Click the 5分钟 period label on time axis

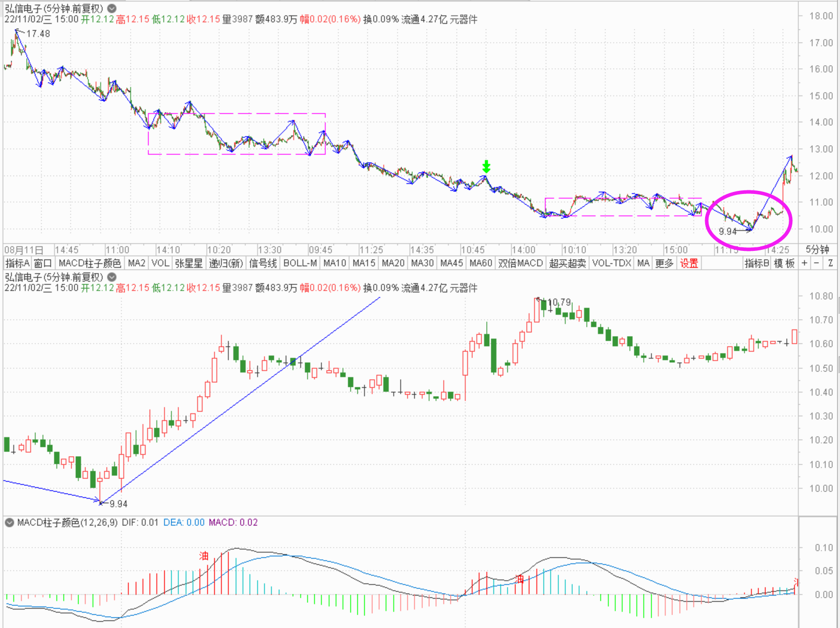(817, 250)
